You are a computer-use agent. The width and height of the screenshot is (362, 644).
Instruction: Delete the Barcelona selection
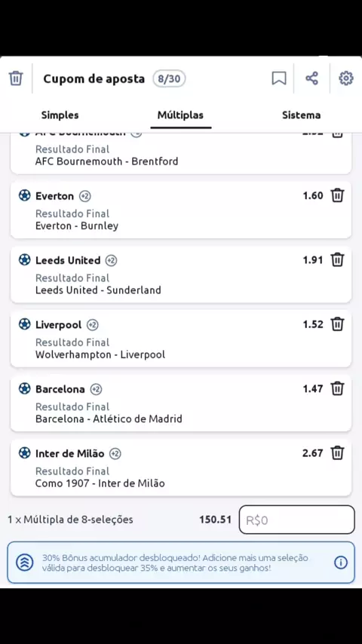click(x=337, y=388)
